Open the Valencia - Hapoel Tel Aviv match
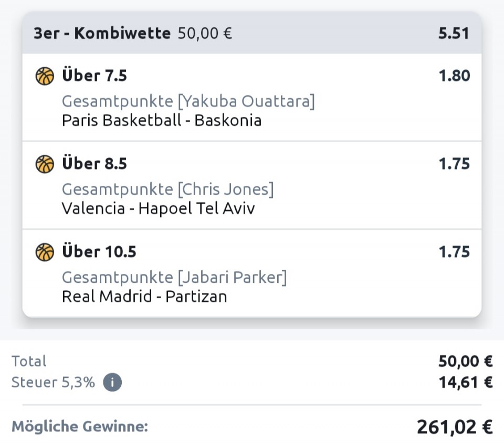This screenshot has height=445, width=504. (x=158, y=208)
